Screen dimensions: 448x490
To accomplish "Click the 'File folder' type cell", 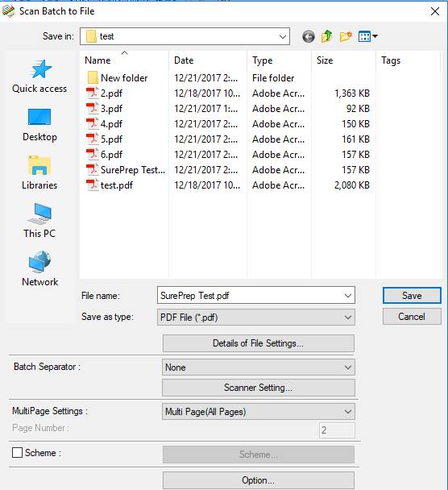I will 273,78.
